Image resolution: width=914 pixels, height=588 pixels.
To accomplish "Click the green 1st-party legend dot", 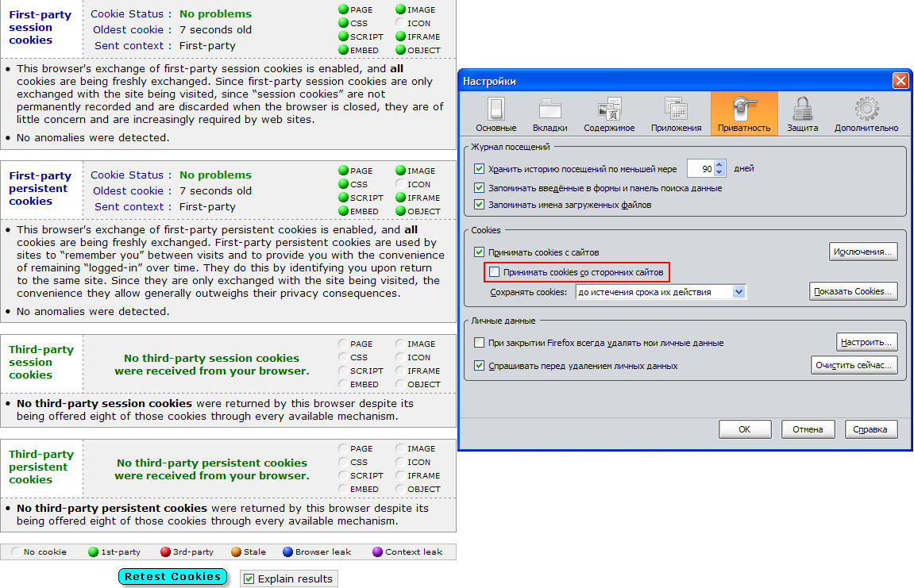I will (x=93, y=551).
